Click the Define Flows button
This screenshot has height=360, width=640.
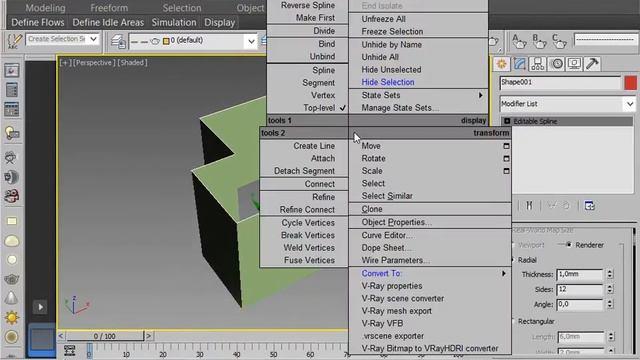click(x=38, y=22)
